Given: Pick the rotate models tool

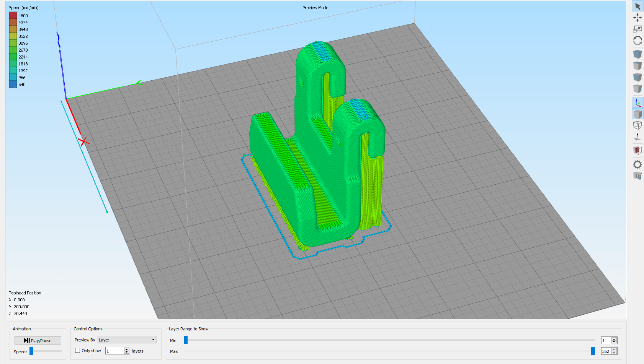Looking at the screenshot, I should (637, 41).
